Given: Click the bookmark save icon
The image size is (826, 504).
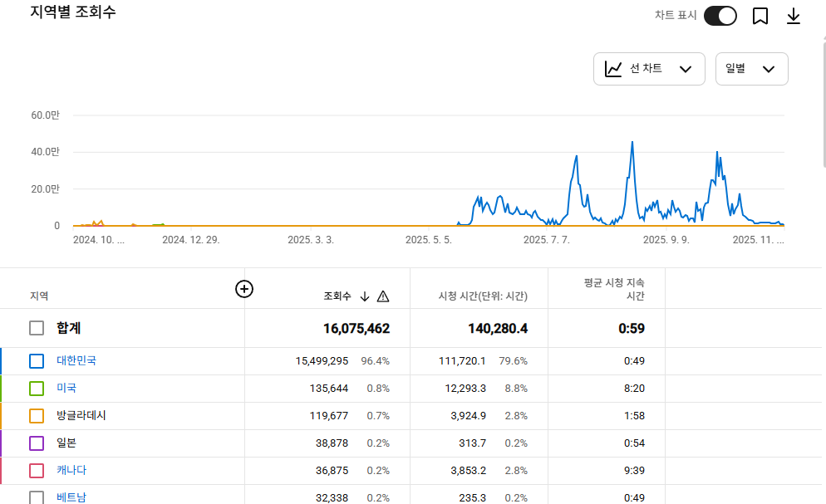Looking at the screenshot, I should tap(760, 16).
